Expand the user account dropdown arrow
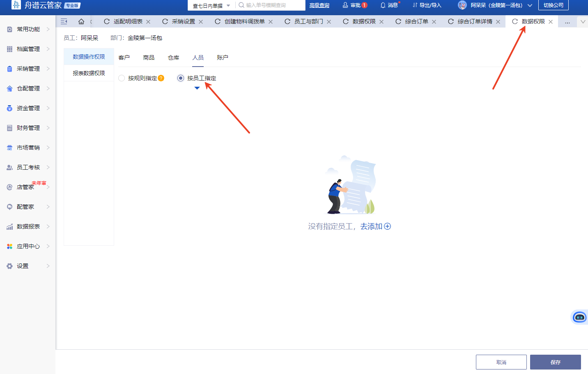Screen dimensions: 588x374 (530, 5)
